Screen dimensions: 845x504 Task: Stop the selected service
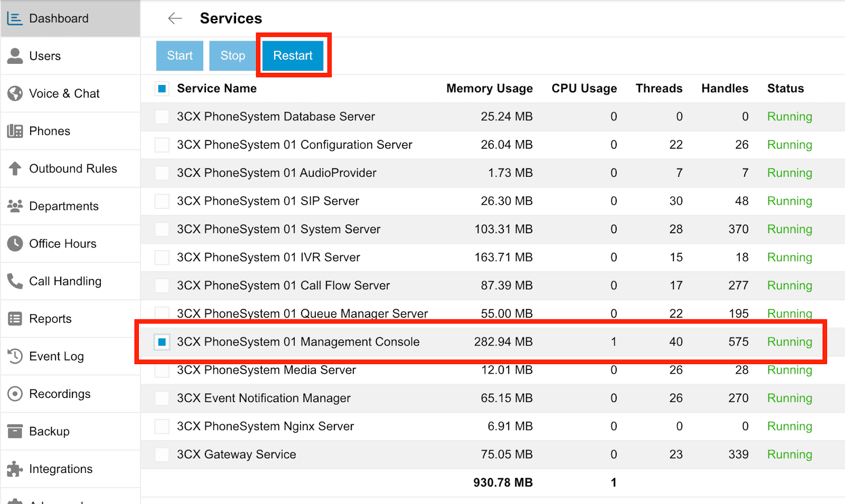pos(232,55)
